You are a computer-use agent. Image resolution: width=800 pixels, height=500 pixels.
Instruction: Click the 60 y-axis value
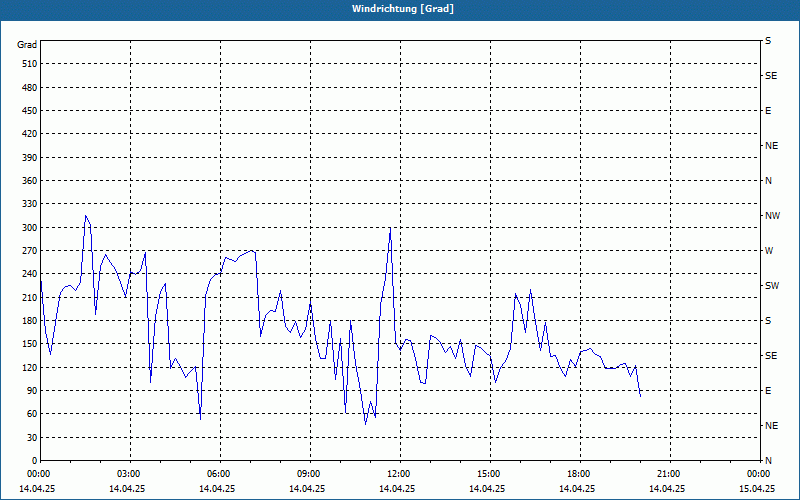point(32,414)
